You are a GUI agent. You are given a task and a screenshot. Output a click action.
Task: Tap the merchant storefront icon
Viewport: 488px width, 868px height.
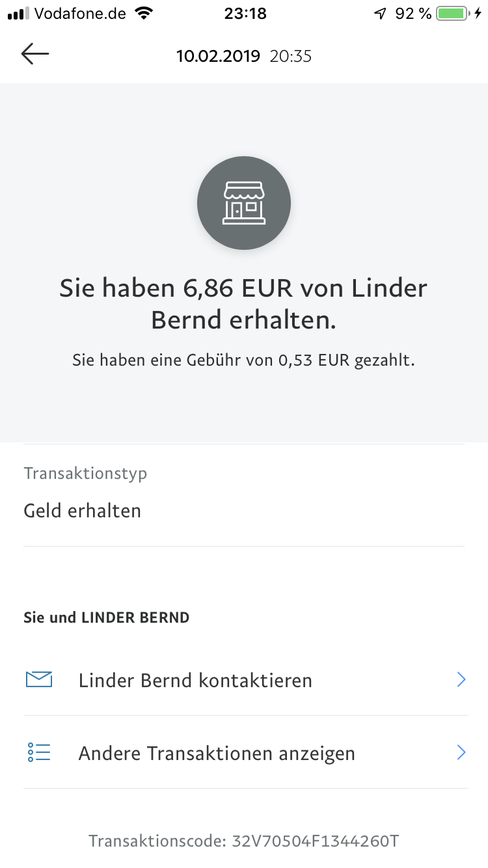[x=244, y=203]
